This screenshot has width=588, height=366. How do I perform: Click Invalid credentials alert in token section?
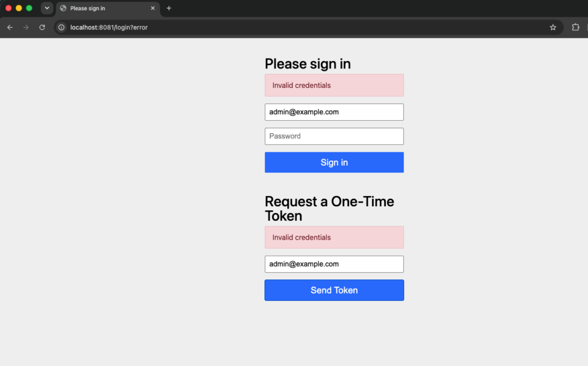334,237
